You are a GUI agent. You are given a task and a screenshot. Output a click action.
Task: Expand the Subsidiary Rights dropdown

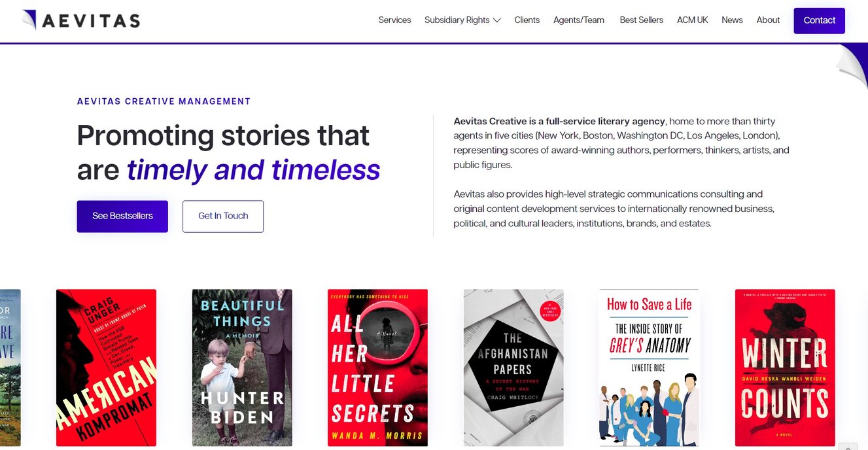coord(462,20)
